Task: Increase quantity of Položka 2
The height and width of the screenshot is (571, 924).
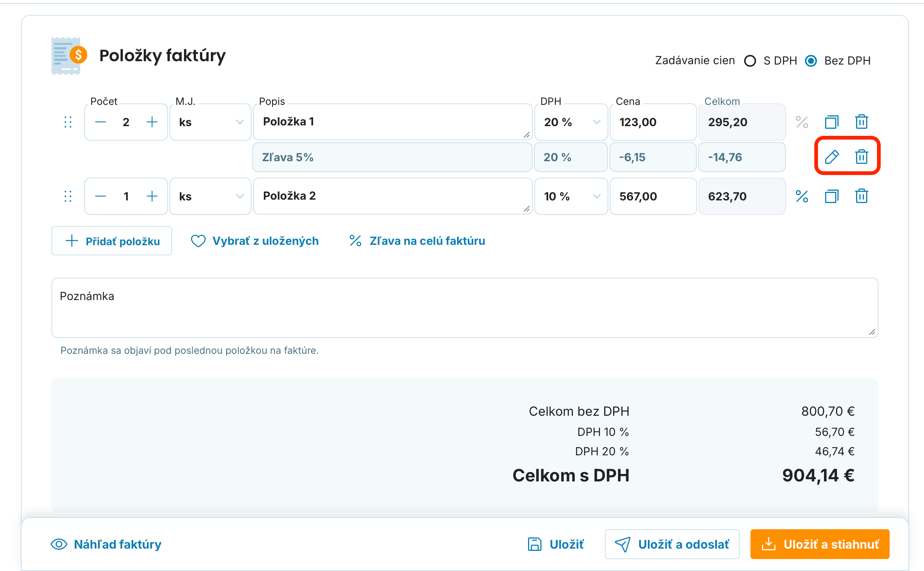Action: 152,196
